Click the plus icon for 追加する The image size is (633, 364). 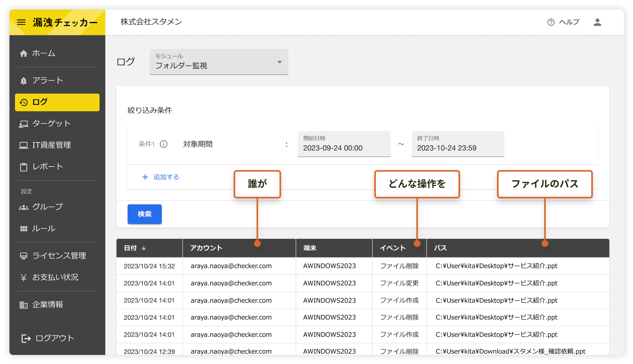click(145, 177)
